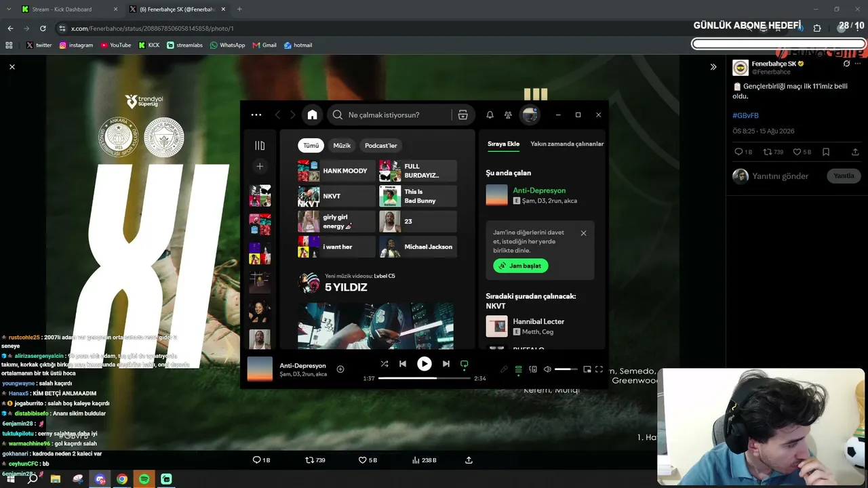Open the #GBvFB hashtag
The height and width of the screenshot is (488, 868).
click(746, 116)
